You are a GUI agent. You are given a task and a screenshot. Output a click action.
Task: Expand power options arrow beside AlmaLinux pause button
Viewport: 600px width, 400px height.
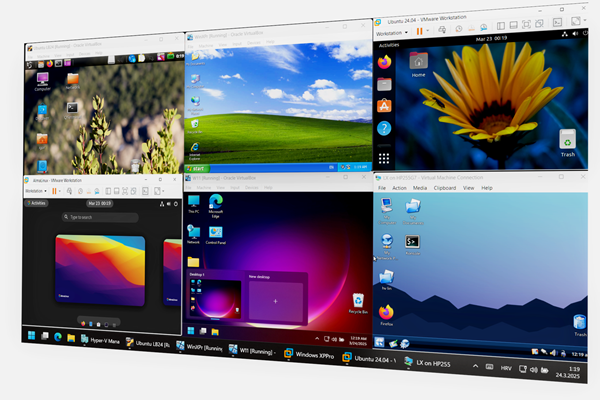click(x=60, y=191)
